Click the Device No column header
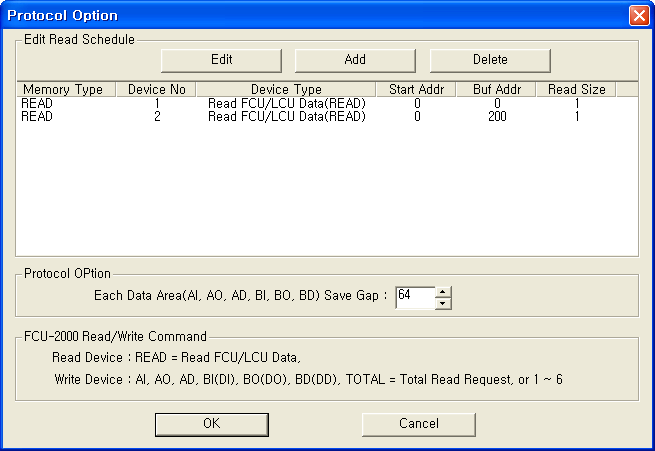The image size is (655, 451). point(157,90)
